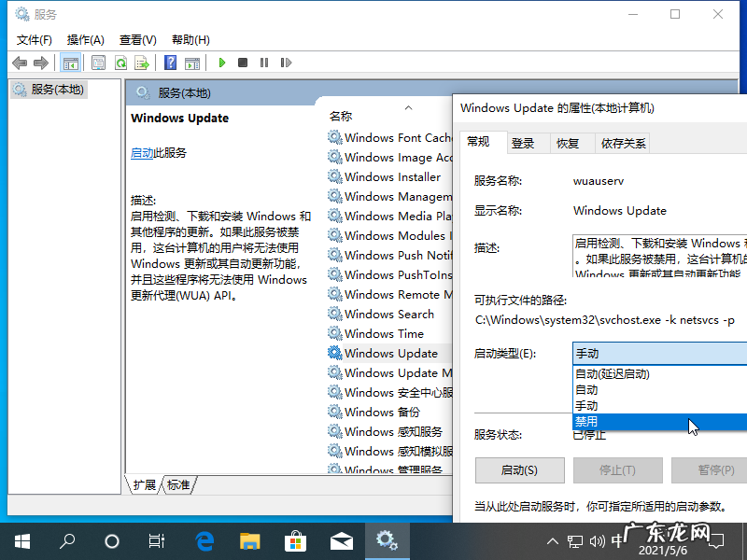Export the service list using toolbar icon
Screen dimensions: 747x560
tap(142, 63)
